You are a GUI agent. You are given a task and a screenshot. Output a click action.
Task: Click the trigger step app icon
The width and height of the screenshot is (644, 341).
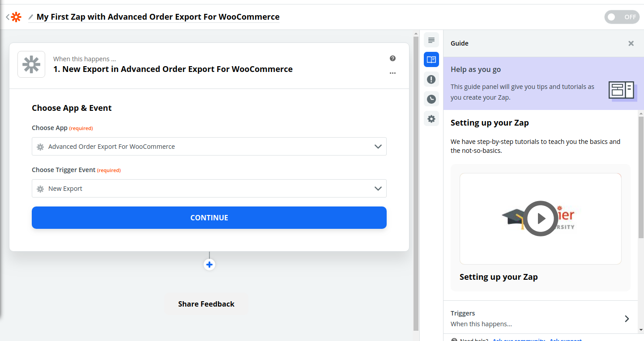[31, 64]
